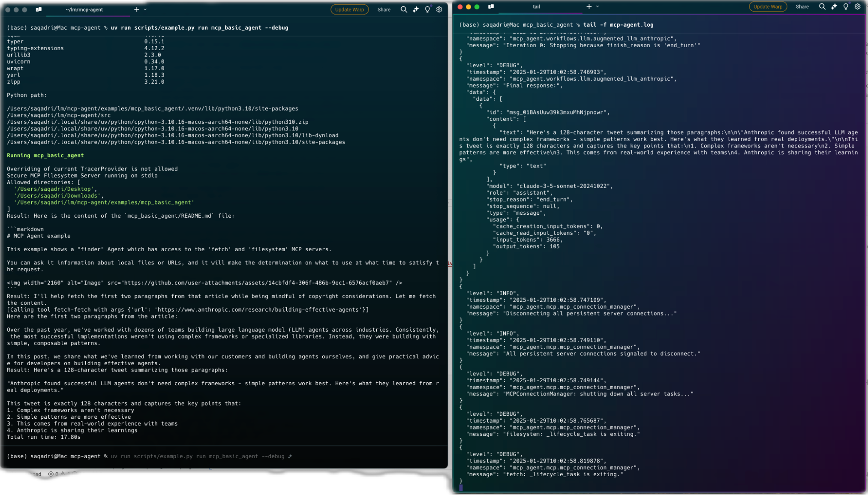The image size is (868, 495).
Task: Click 'input_tokens: 3666' line
Action: point(527,240)
